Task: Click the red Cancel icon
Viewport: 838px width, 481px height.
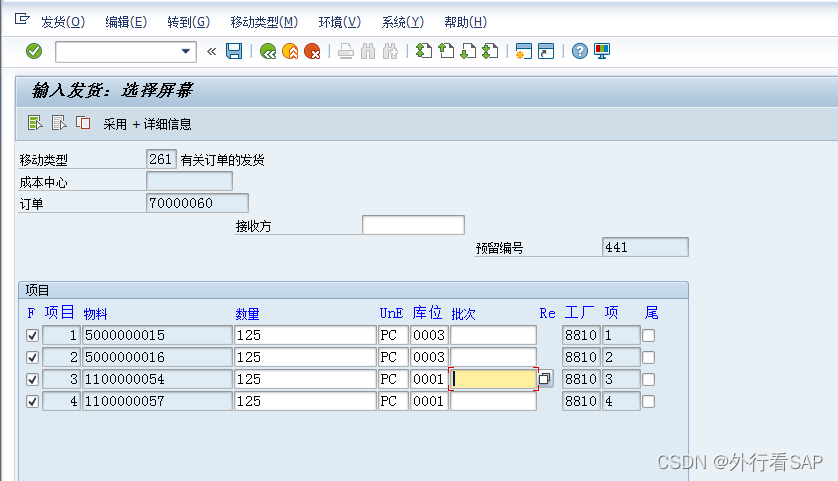Action: click(312, 51)
